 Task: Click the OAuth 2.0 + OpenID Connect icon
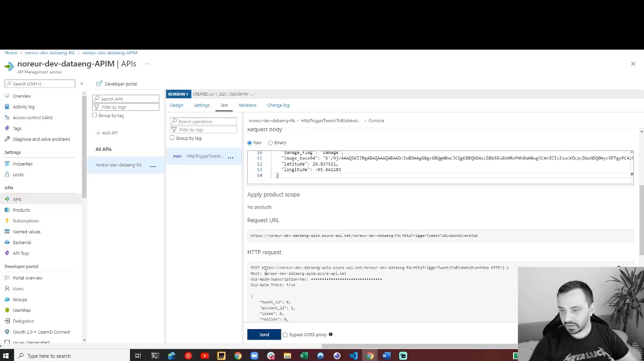[7, 332]
